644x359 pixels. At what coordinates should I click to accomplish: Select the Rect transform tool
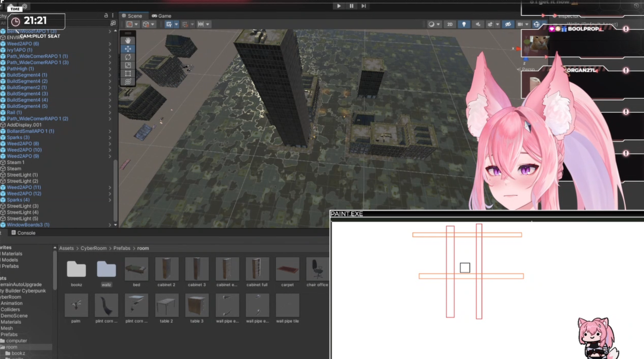pos(128,73)
